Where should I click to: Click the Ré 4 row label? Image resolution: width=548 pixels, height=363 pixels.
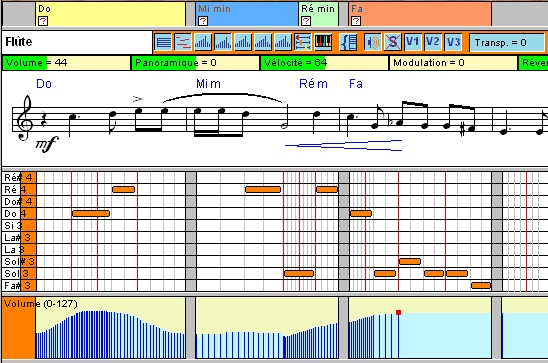(x=19, y=190)
